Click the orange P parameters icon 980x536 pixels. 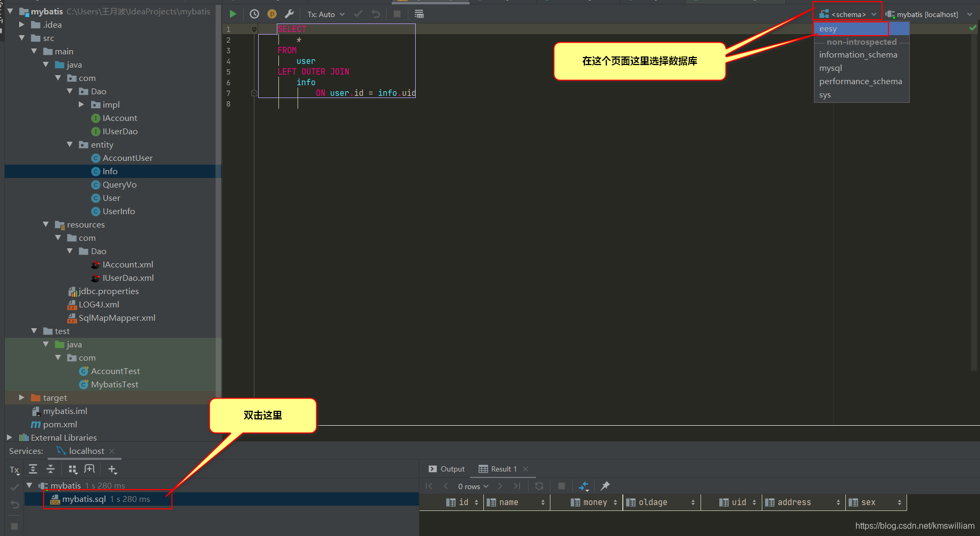click(272, 14)
